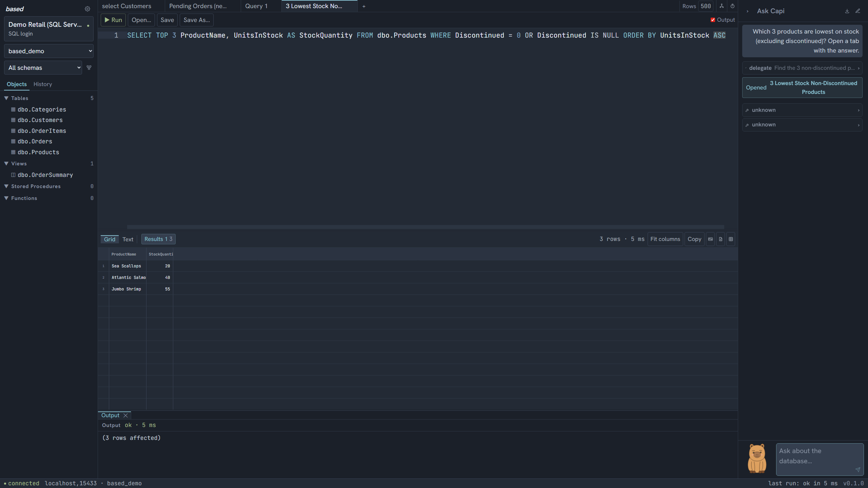
Task: Export results as Markdown icon
Action: pos(710,239)
